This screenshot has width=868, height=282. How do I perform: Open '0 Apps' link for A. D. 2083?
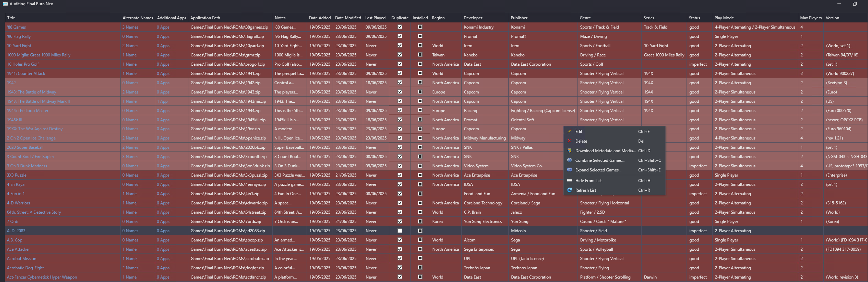[x=163, y=231]
